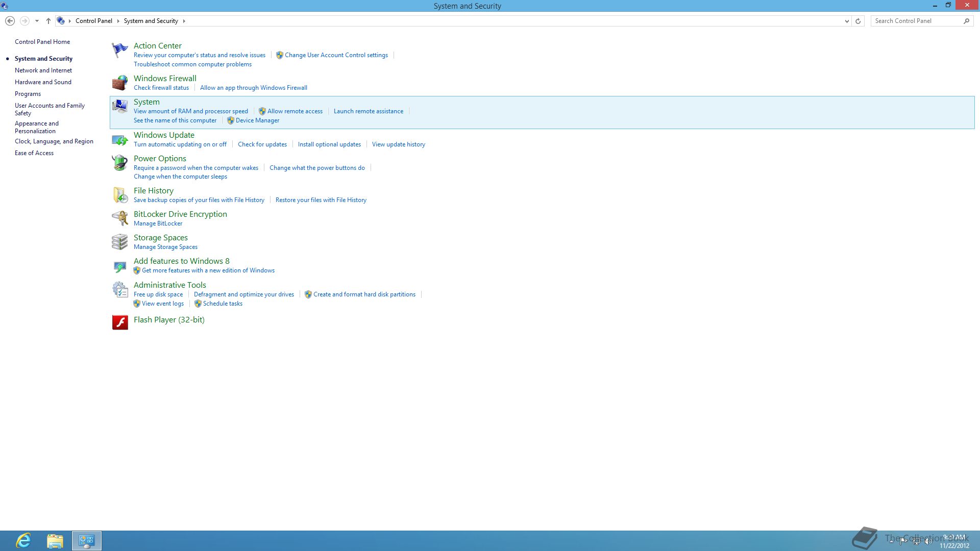
Task: Click the Back navigation arrow
Action: [10, 21]
